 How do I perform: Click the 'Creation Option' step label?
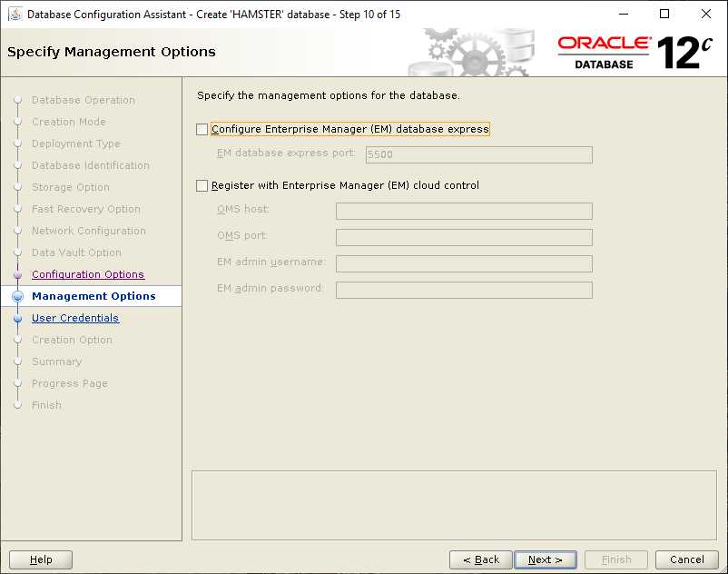tap(72, 340)
